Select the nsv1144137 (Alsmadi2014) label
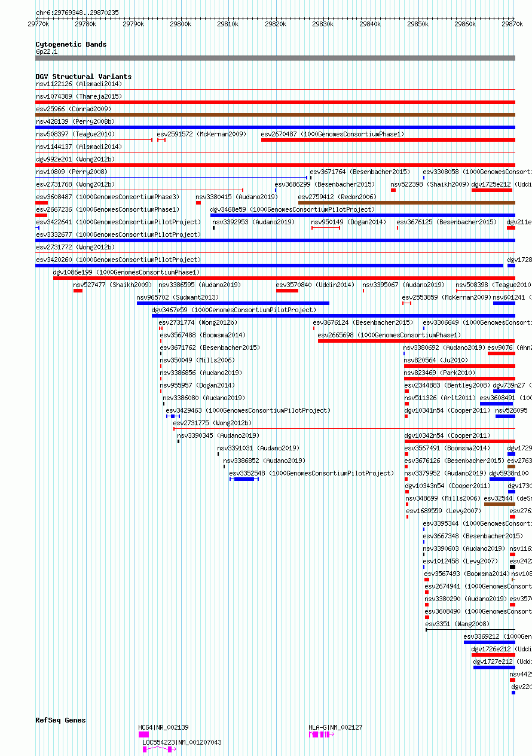Screen dimensions: 532x756 78,147
